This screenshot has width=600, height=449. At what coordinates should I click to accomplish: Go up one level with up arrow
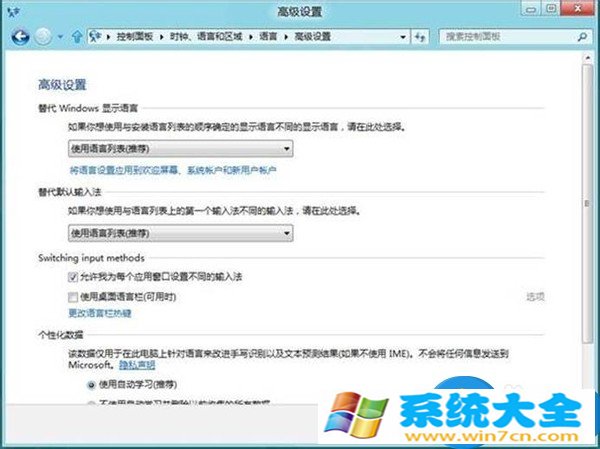click(77, 37)
